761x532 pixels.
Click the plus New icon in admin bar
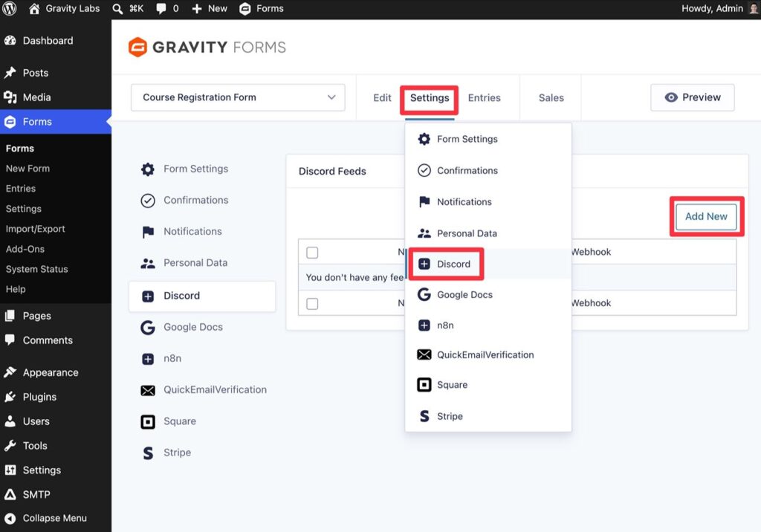coord(196,9)
